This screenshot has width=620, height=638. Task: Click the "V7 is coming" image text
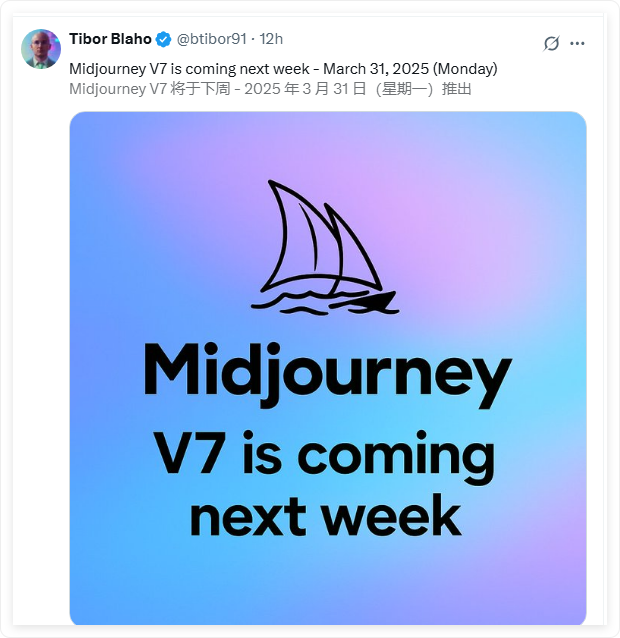[x=324, y=456]
